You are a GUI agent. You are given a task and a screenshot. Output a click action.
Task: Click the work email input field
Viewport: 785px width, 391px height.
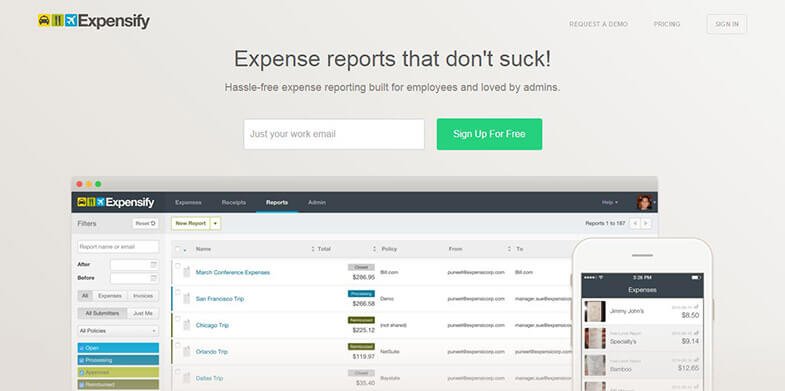[334, 134]
